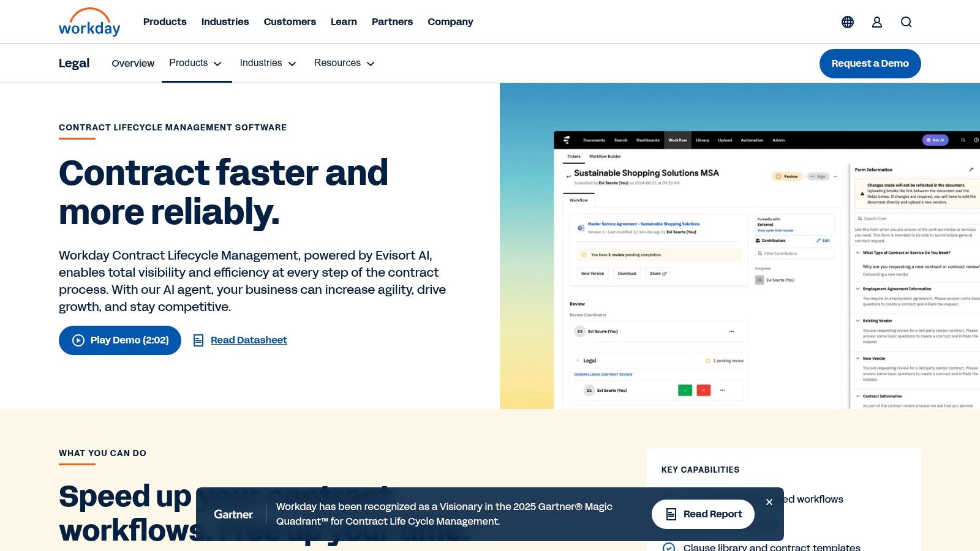Open site search with the magnifier icon
Viewport: 980px width, 551px height.
[x=906, y=22]
